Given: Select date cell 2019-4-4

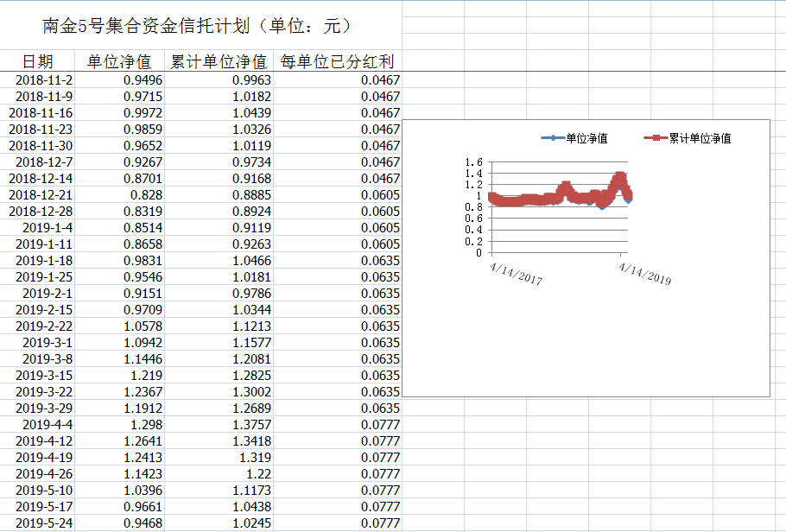Looking at the screenshot, I should click(x=38, y=425).
